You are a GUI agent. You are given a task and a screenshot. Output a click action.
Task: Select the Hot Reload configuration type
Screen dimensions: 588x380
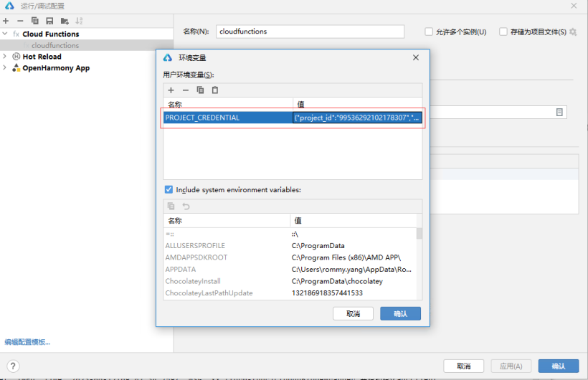(42, 57)
